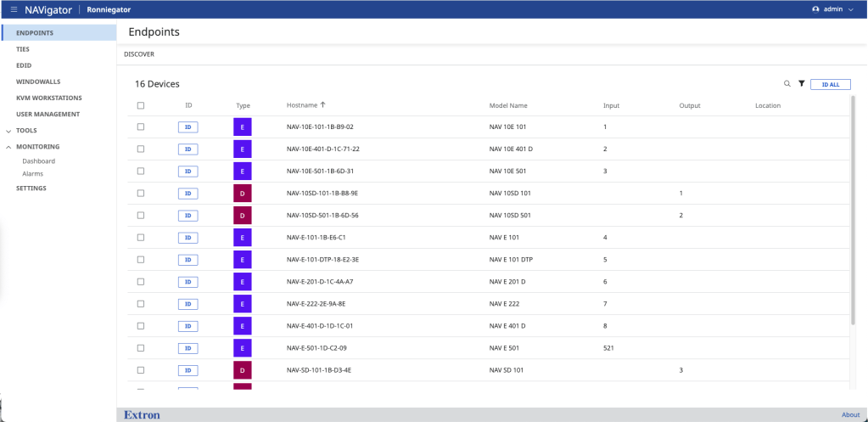Toggle the select-all devices checkbox
This screenshot has width=868, height=422.
(x=141, y=105)
